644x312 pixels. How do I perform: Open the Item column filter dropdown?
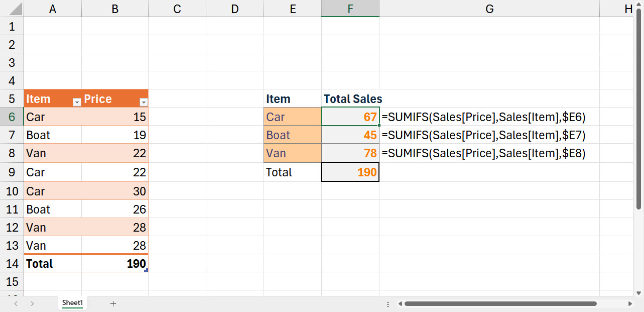coord(77,102)
